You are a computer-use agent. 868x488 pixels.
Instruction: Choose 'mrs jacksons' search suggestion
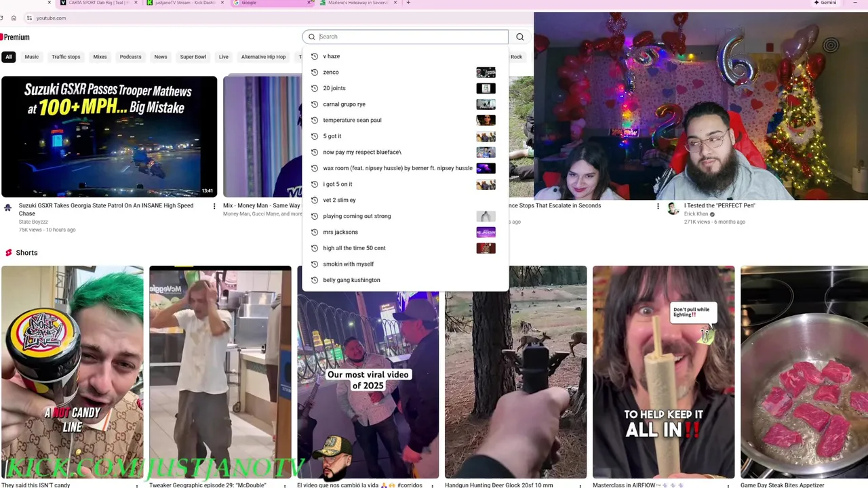point(405,232)
